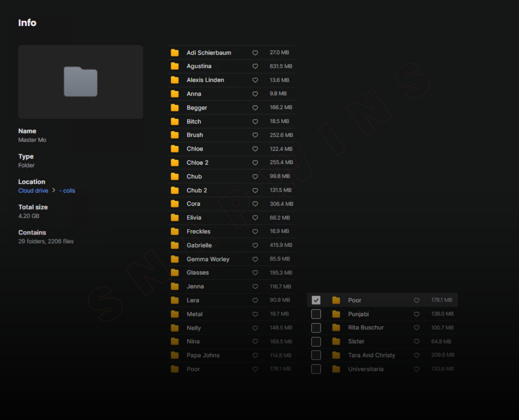This screenshot has height=420, width=519.
Task: Click the heart icon on the Punjabi row
Action: [416, 314]
